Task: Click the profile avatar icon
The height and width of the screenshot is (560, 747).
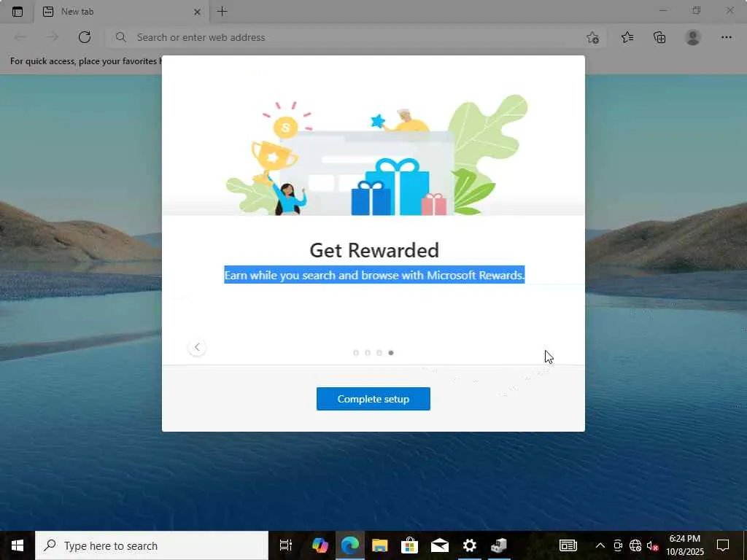Action: click(x=693, y=37)
